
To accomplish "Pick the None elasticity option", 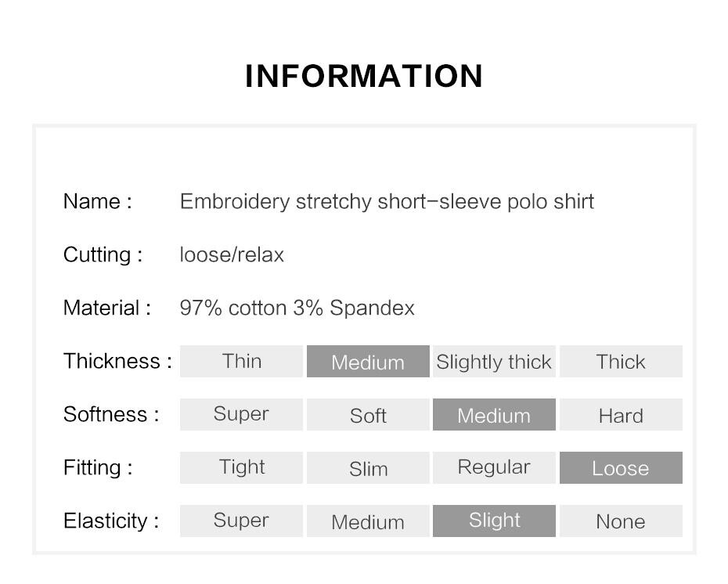I will click(x=621, y=521).
